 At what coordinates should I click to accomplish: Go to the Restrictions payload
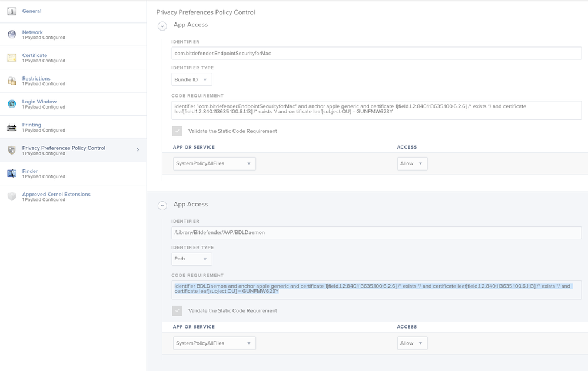pyautogui.click(x=73, y=81)
